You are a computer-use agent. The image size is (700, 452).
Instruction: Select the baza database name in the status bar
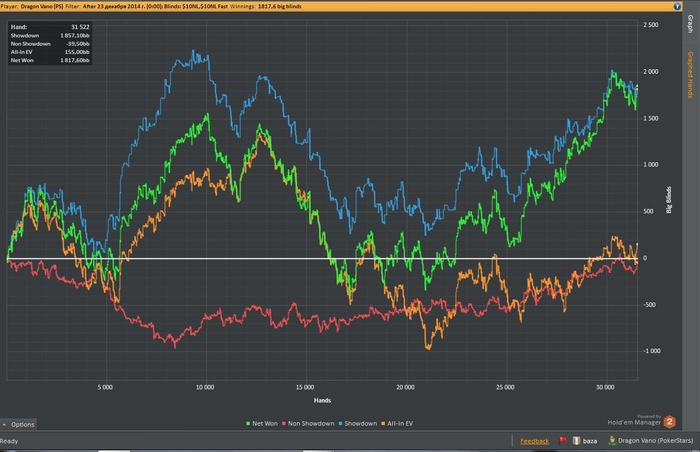pos(590,441)
